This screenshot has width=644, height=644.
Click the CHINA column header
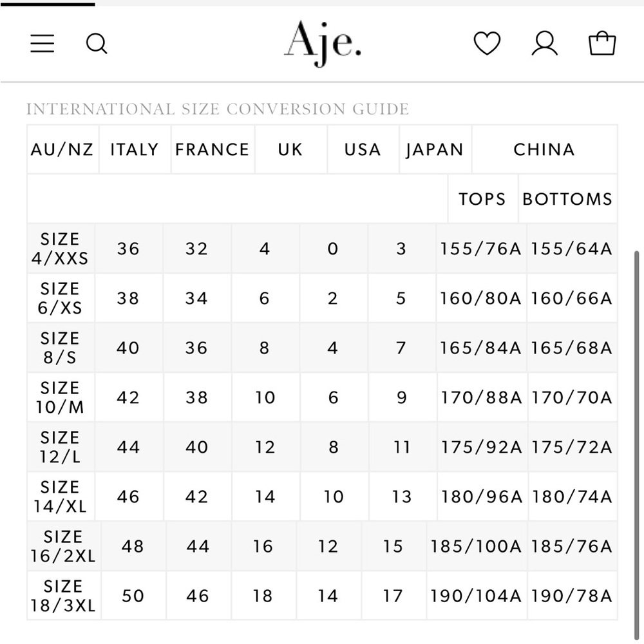pyautogui.click(x=544, y=149)
